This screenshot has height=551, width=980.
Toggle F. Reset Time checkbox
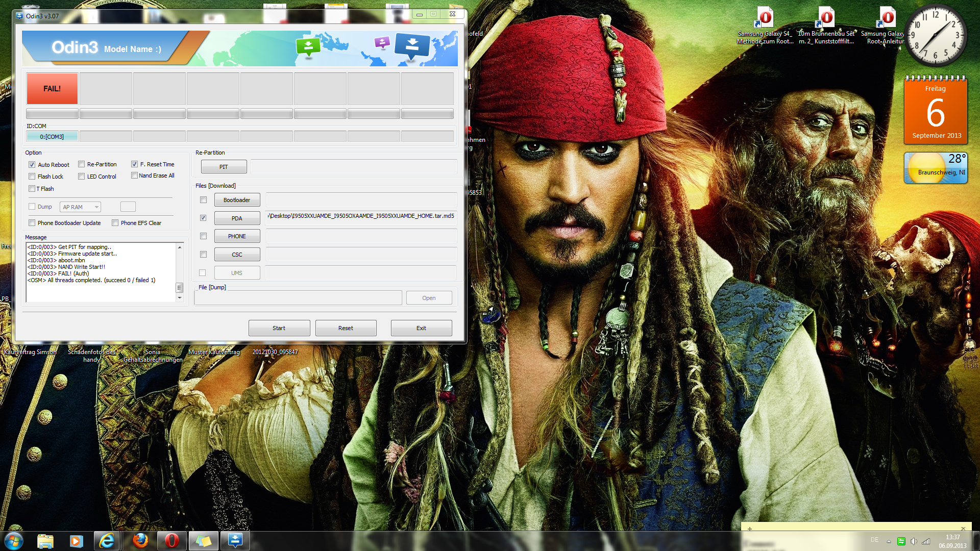coord(135,164)
